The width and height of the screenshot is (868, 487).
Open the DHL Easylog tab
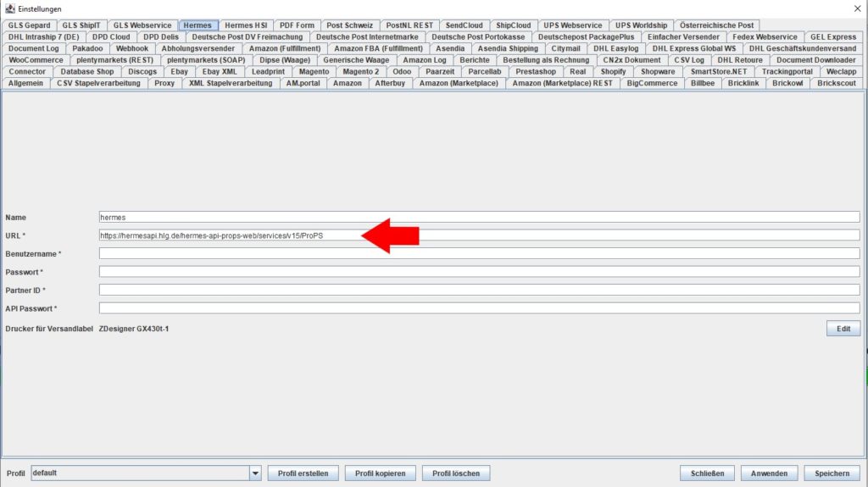tap(616, 49)
